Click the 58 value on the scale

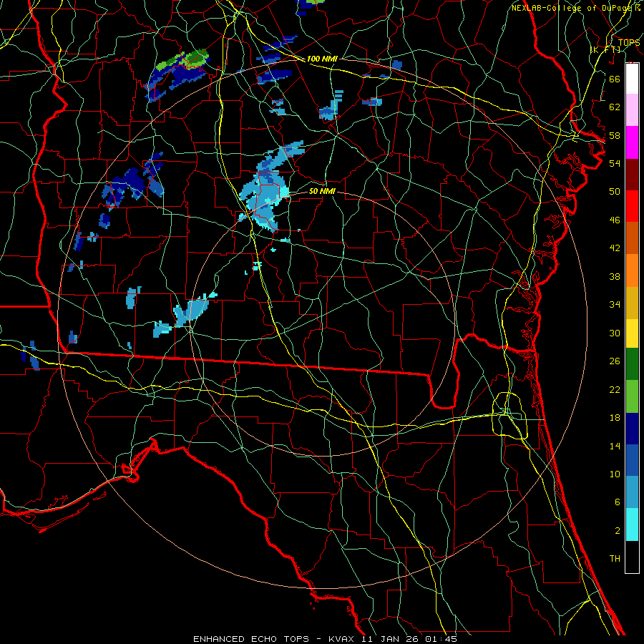(615, 135)
